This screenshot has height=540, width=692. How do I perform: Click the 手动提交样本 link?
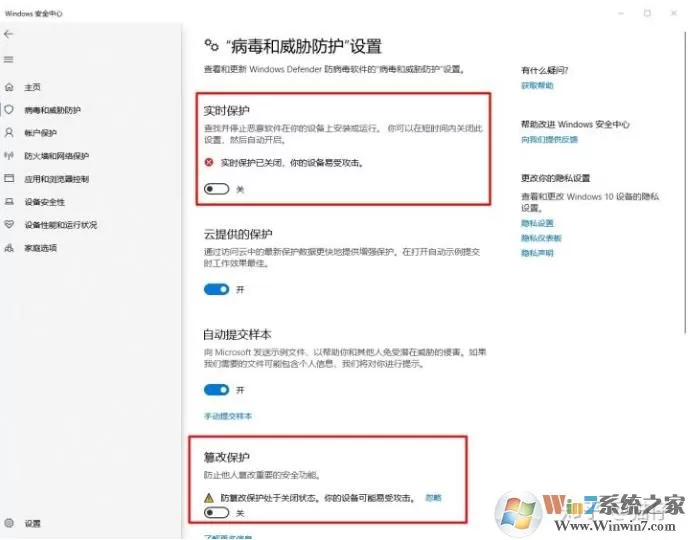coord(228,416)
